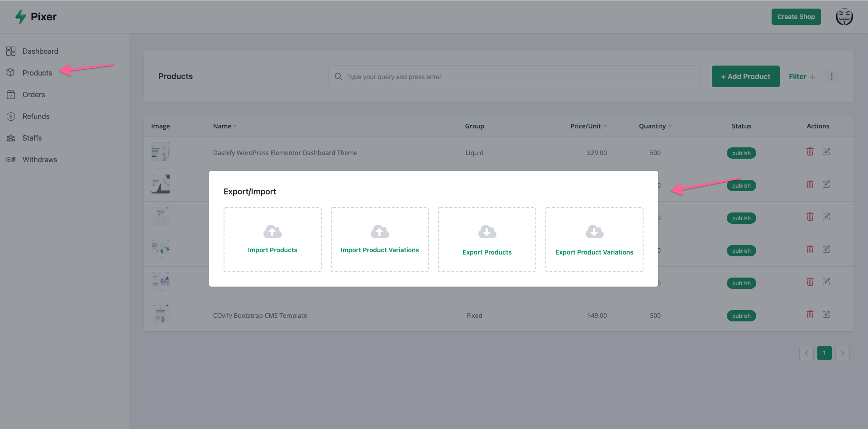868x429 pixels.
Task: Click the Dashboard sidebar icon
Action: point(11,51)
